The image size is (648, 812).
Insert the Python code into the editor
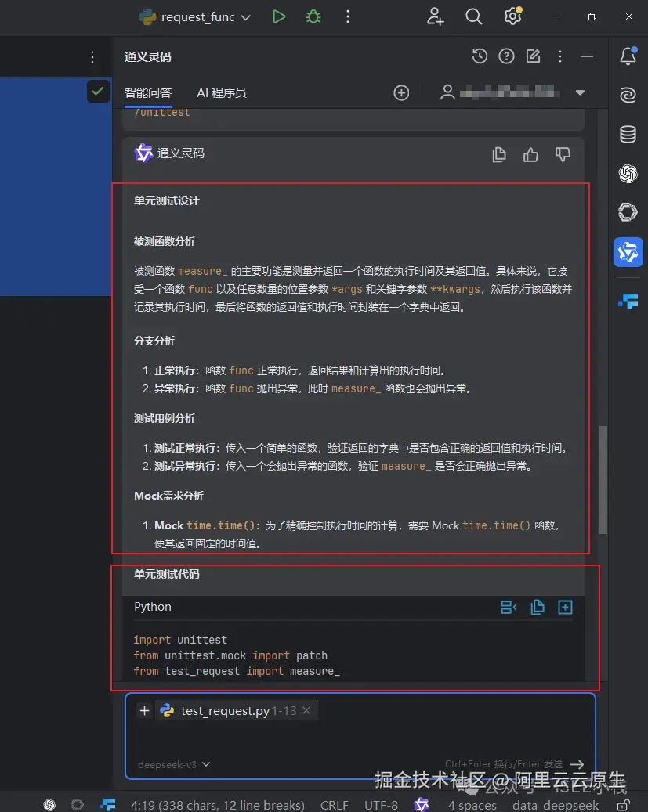point(565,607)
